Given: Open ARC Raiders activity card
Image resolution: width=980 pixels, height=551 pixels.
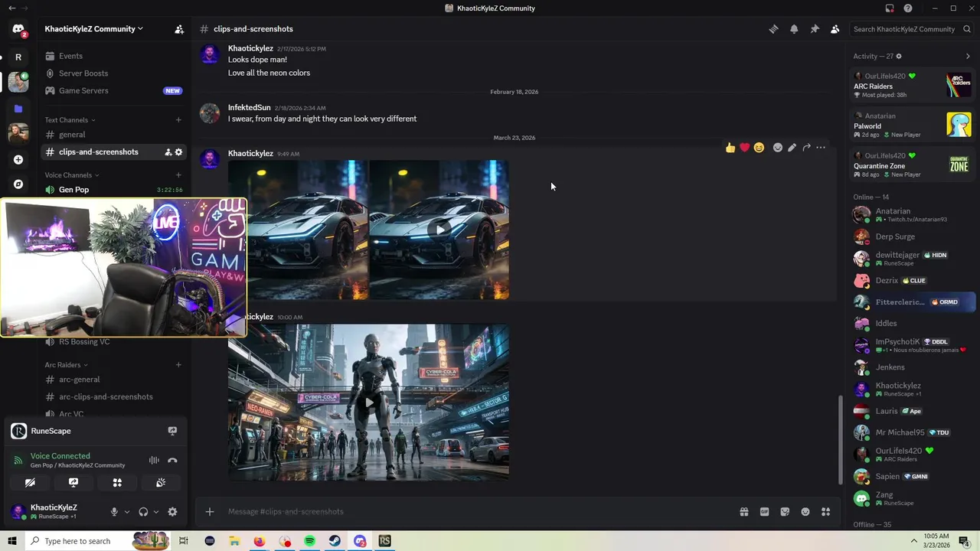Looking at the screenshot, I should [x=913, y=86].
